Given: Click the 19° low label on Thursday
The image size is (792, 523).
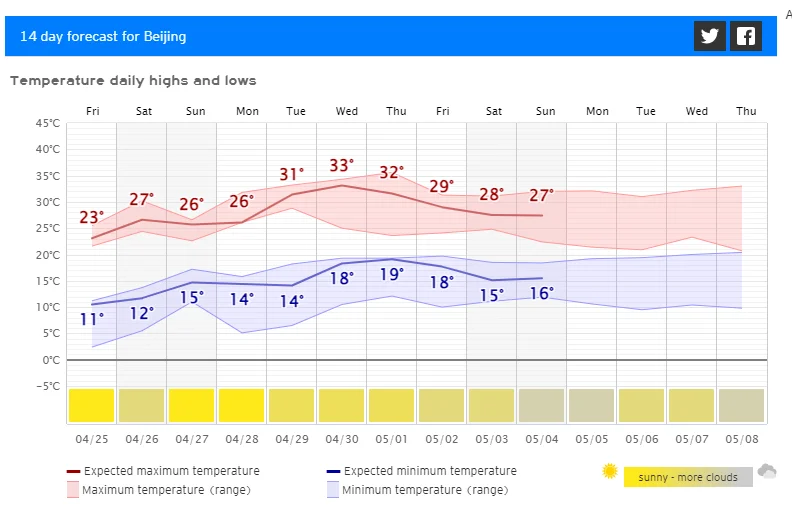Looking at the screenshot, I should (x=392, y=274).
